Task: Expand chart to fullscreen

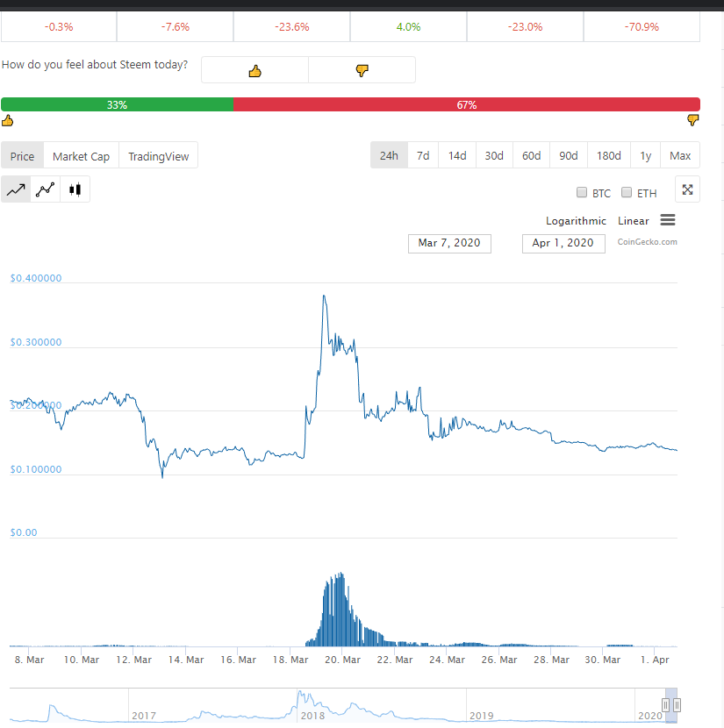Action: pos(687,189)
